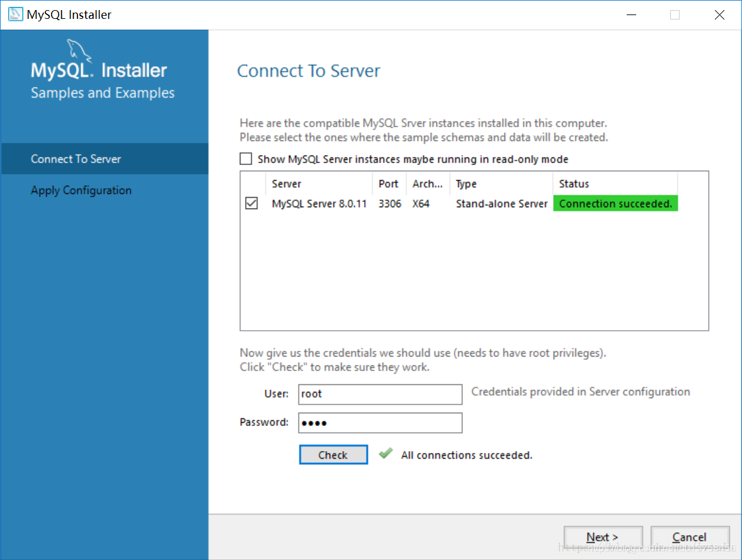Click the Stand-alone Server type cell

[501, 203]
